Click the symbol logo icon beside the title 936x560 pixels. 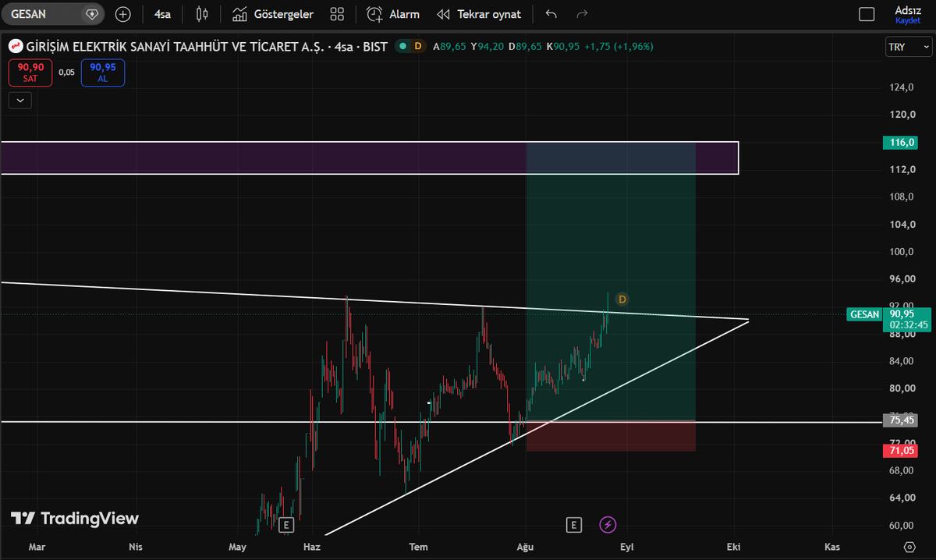coord(16,47)
